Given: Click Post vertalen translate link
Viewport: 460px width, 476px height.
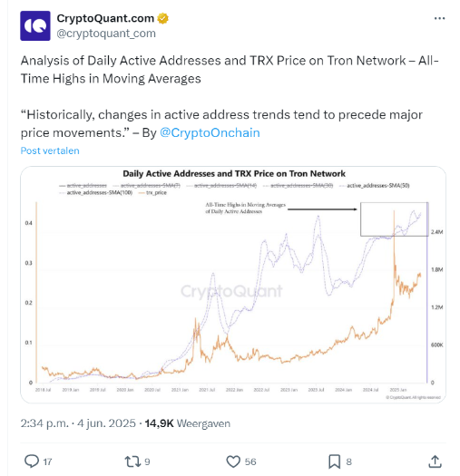Looking at the screenshot, I should click(x=50, y=151).
